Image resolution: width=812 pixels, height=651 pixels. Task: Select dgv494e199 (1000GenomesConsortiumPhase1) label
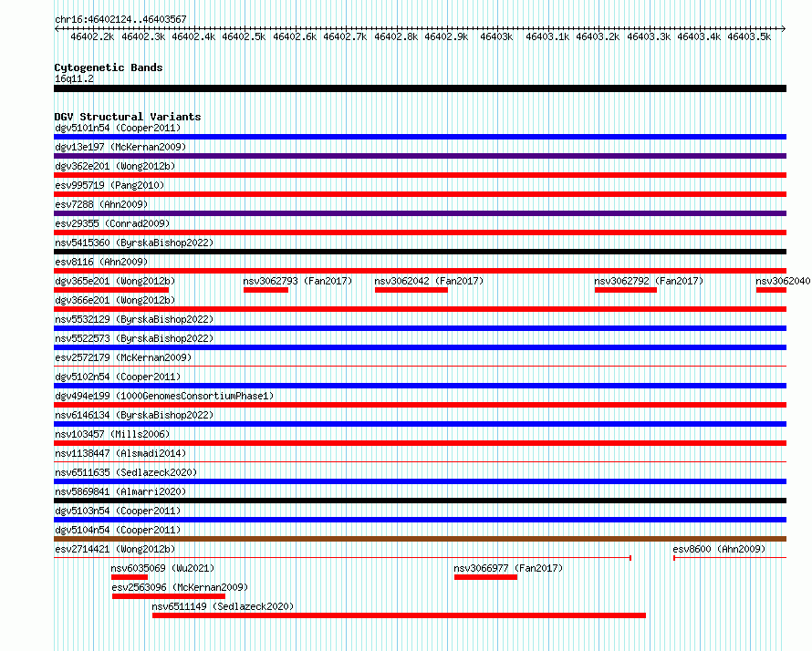coord(164,396)
